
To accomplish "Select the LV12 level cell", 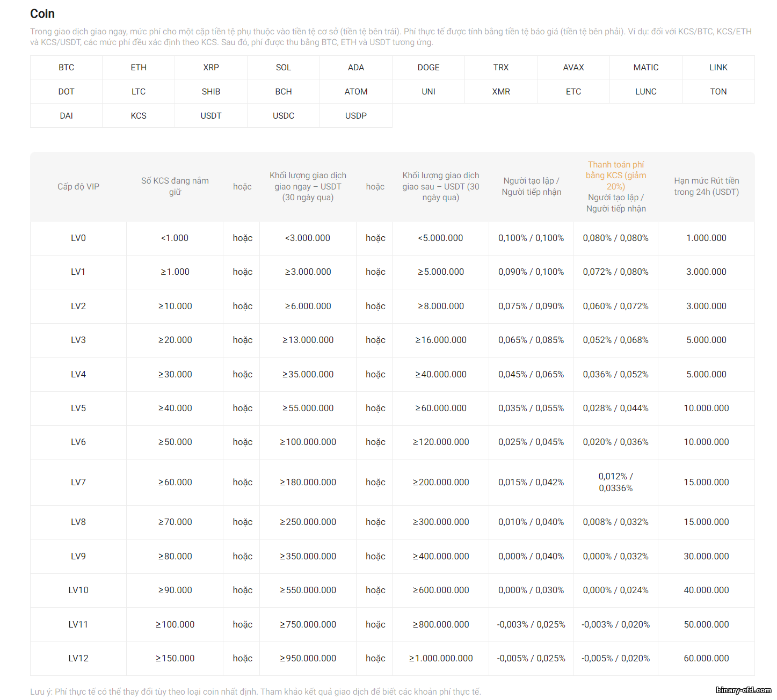I will pyautogui.click(x=78, y=659).
